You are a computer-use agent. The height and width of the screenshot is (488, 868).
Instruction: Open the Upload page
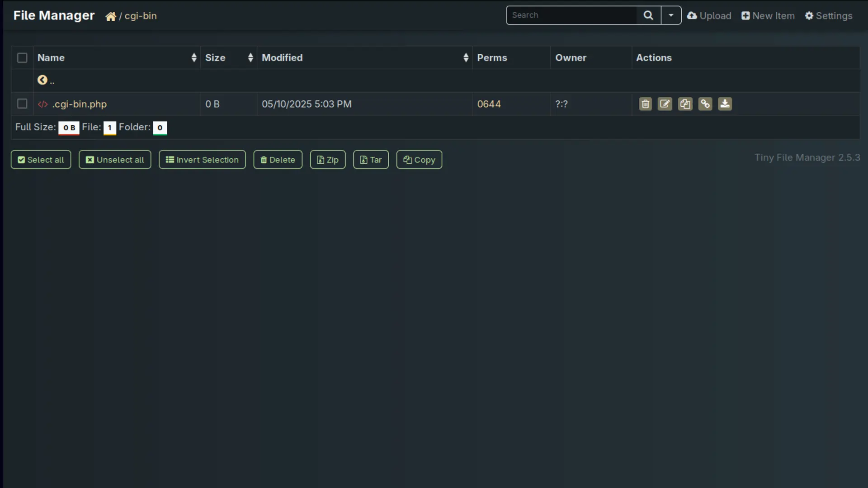[x=709, y=16]
